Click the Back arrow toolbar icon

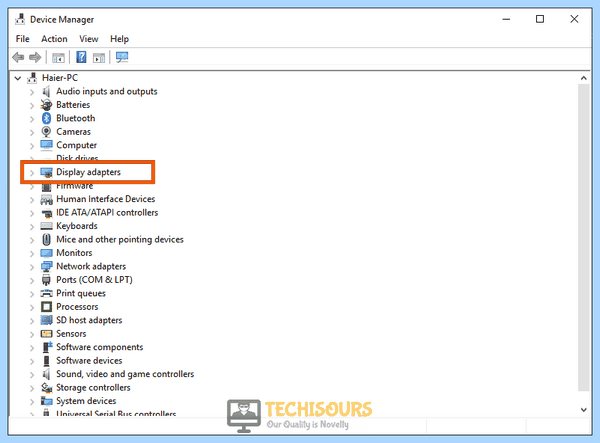pos(18,57)
